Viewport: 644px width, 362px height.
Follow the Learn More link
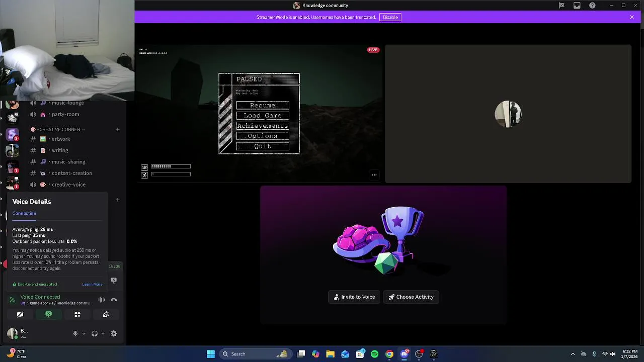click(x=92, y=284)
